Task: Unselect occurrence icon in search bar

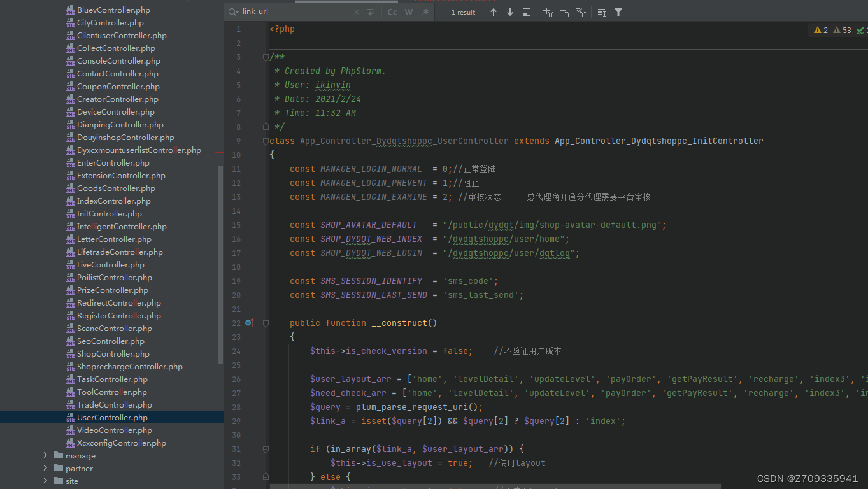Action: pyautogui.click(x=564, y=12)
